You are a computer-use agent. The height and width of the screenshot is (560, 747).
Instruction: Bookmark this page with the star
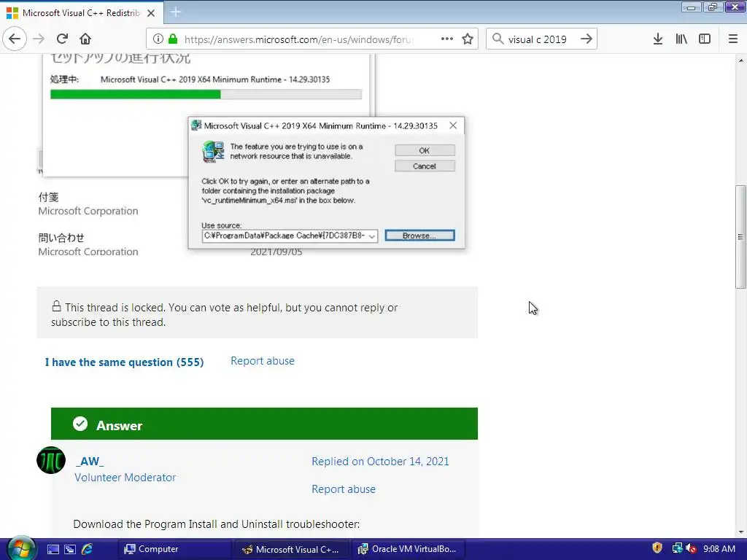coord(468,39)
